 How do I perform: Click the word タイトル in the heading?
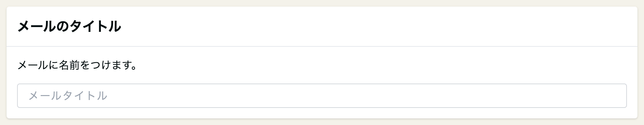(95, 26)
